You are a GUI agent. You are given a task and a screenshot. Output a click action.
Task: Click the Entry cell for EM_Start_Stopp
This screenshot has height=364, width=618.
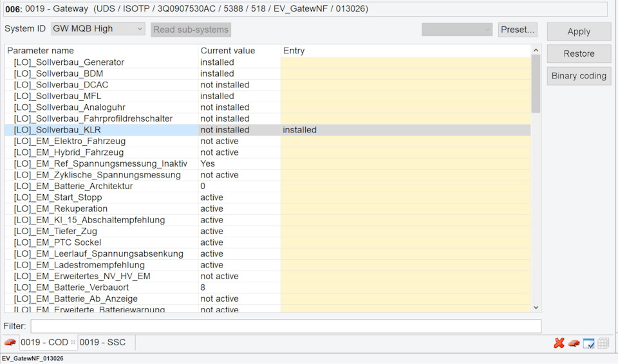click(x=406, y=197)
